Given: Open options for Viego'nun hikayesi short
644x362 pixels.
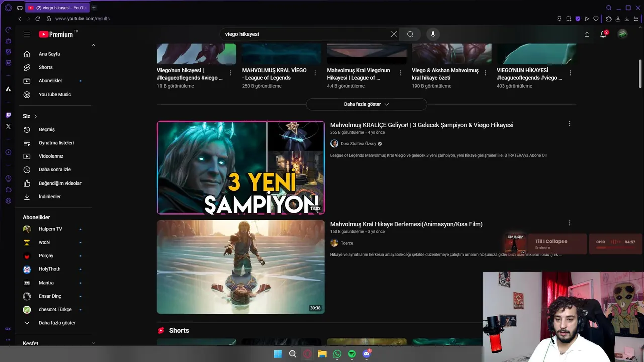Looking at the screenshot, I should 230,73.
